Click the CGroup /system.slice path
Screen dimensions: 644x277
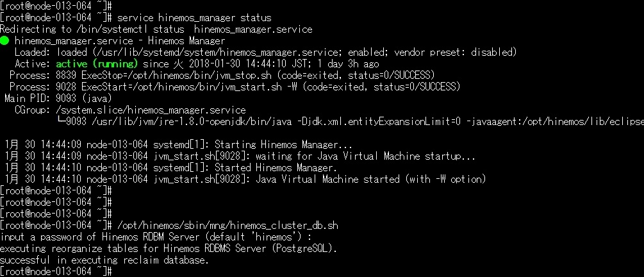tap(151, 110)
